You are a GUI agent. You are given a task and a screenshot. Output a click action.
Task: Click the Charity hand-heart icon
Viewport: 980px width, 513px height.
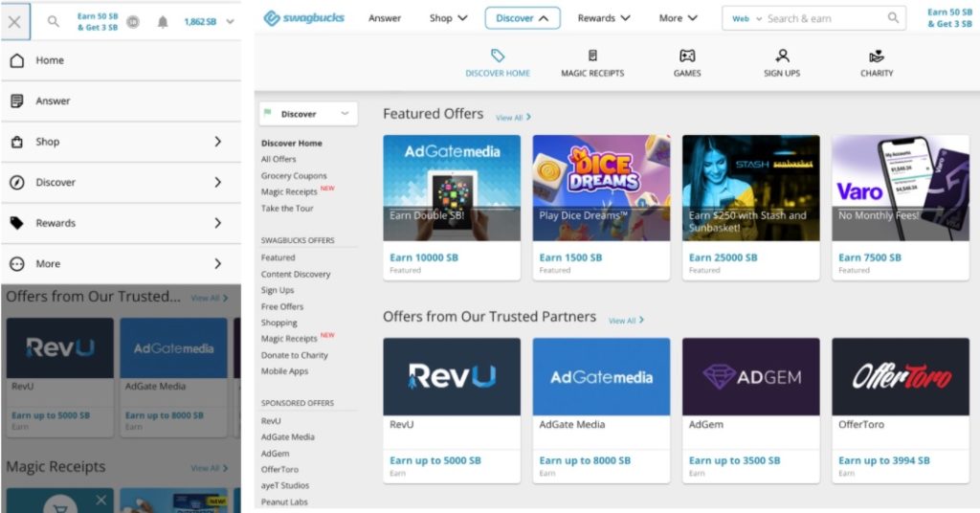pyautogui.click(x=877, y=56)
